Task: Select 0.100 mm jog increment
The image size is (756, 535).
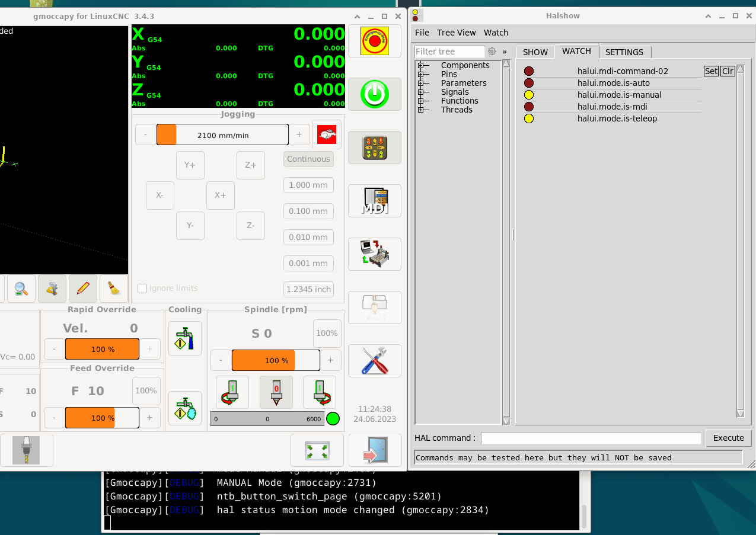Action: 308,212
